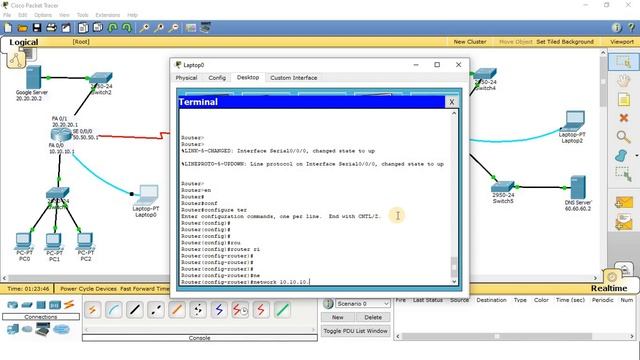This screenshot has width=640, height=360.
Task: Select the Console cable connection
Action: [114, 310]
